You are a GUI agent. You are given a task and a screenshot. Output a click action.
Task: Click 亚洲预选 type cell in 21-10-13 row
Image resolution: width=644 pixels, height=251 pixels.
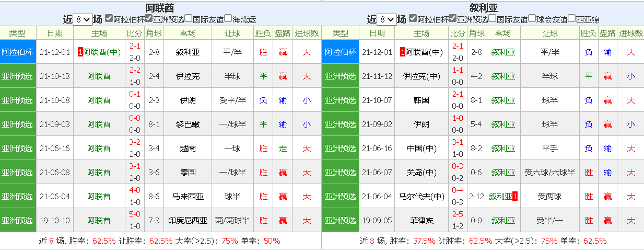point(18,76)
